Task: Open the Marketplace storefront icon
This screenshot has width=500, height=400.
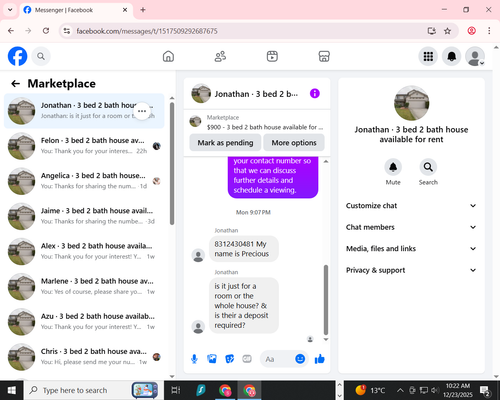Action: click(x=324, y=56)
